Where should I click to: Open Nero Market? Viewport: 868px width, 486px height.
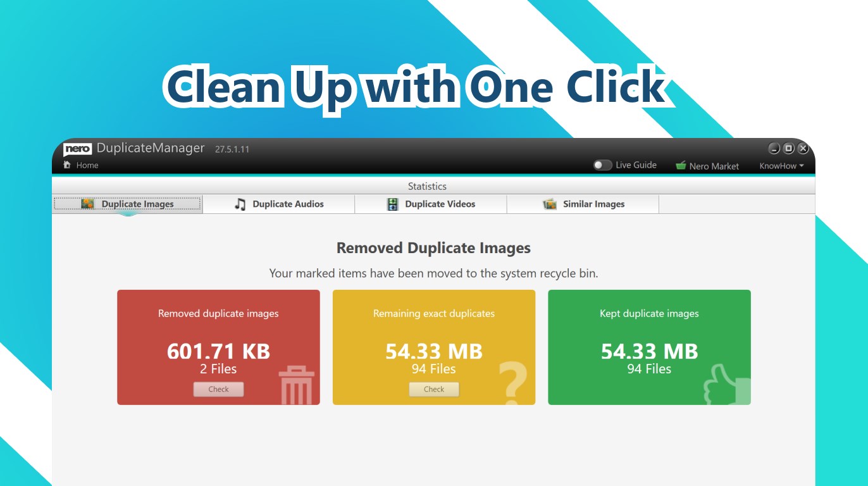click(x=707, y=166)
